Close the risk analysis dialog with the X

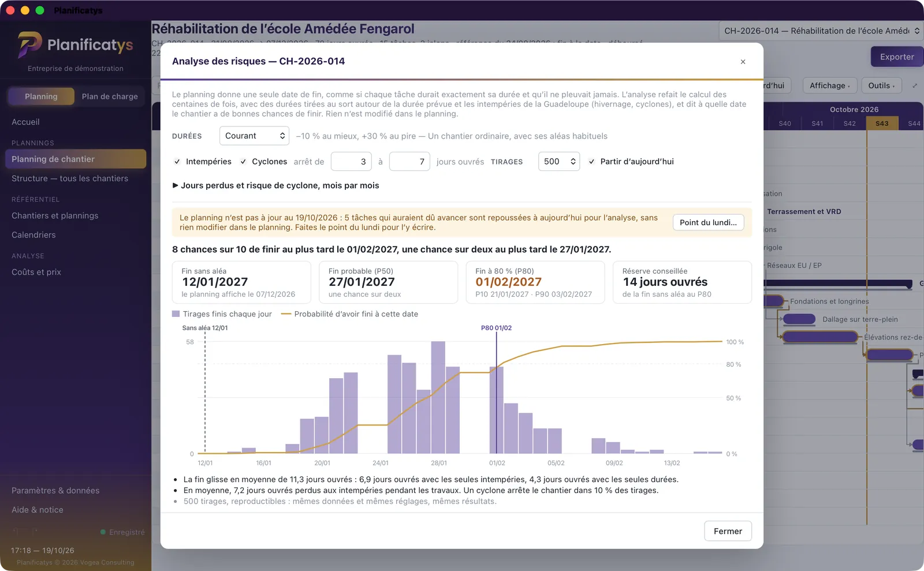pos(743,62)
